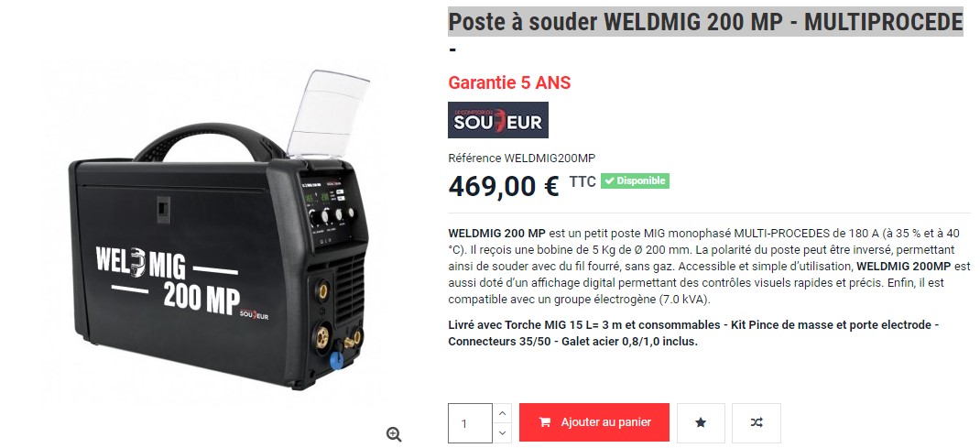Click the 469,00 € price
The image size is (980, 448).
(x=504, y=186)
